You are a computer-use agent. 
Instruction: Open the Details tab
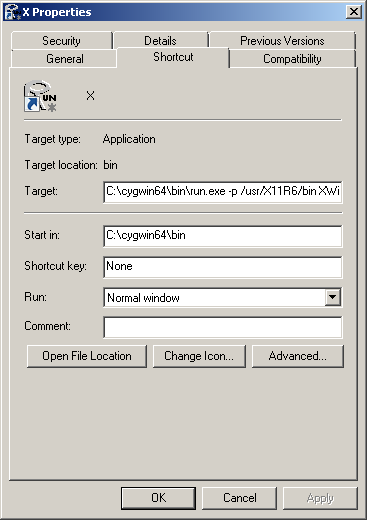coord(160,41)
